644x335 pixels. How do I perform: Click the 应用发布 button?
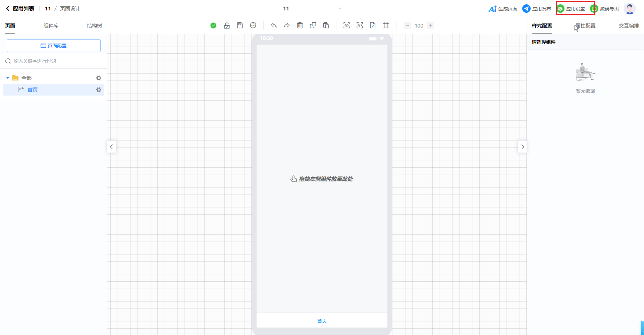(537, 9)
